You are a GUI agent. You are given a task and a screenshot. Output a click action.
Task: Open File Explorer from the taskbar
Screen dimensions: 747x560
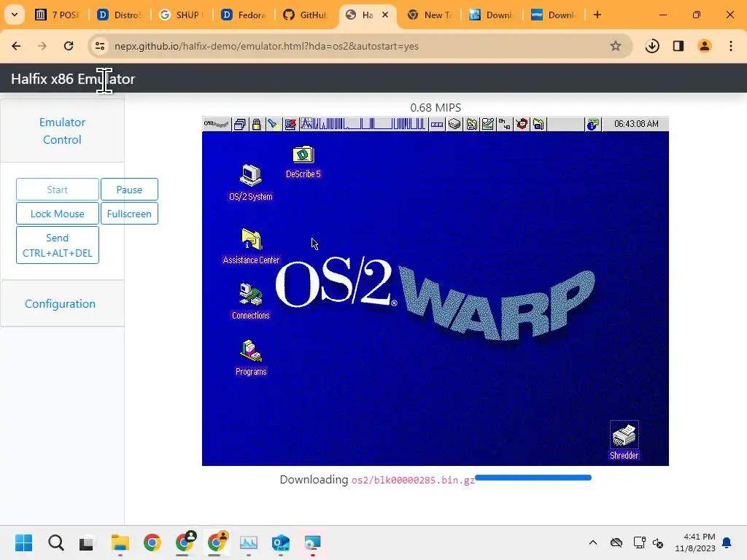pos(120,542)
